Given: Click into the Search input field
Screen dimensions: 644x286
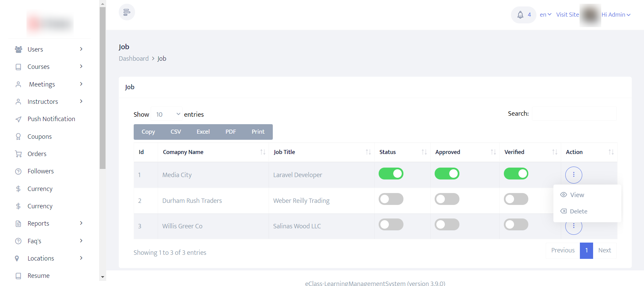Looking at the screenshot, I should pyautogui.click(x=574, y=114).
